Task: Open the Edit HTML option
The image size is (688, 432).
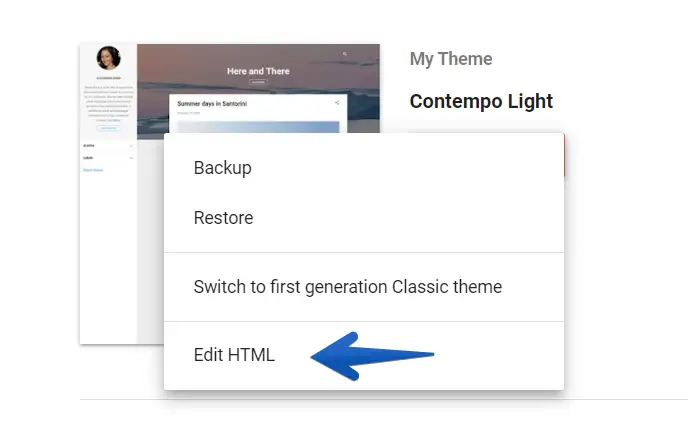Action: click(x=234, y=355)
